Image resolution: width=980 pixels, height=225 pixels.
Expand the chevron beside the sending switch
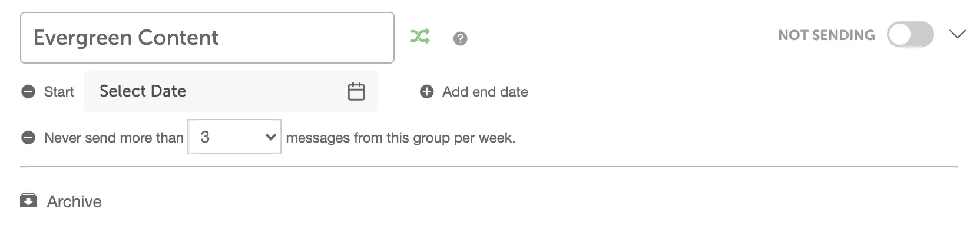tap(958, 34)
